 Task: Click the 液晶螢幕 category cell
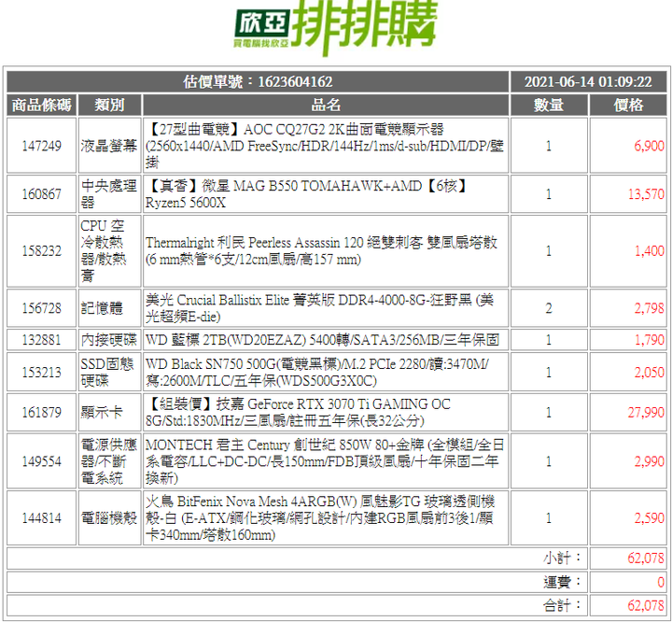(110, 146)
